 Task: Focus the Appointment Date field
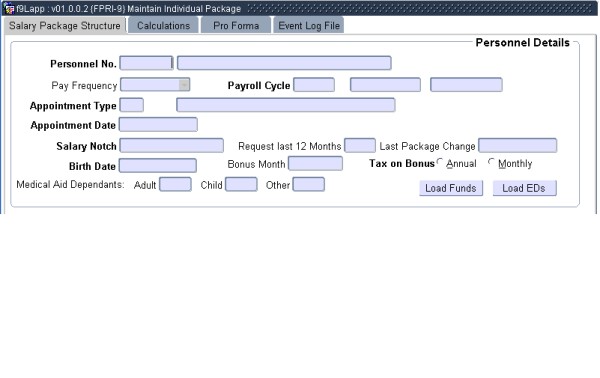pos(158,125)
